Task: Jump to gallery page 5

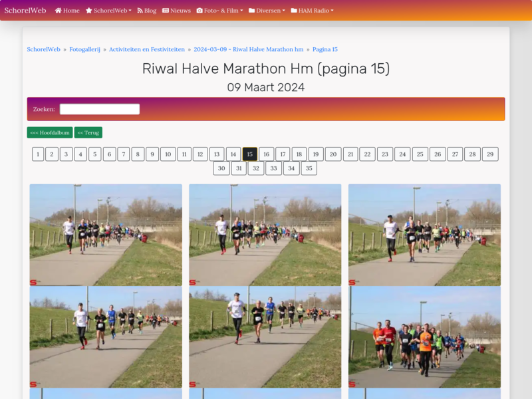Action: click(x=95, y=154)
